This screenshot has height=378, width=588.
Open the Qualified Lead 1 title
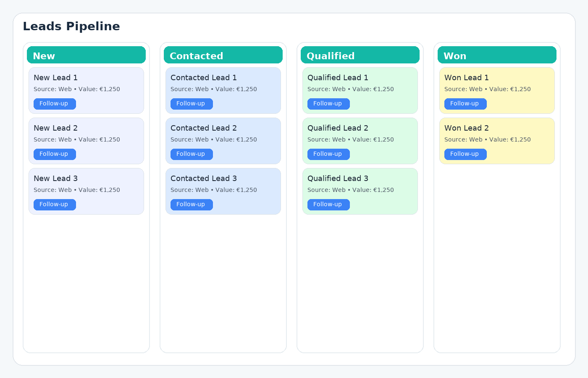pyautogui.click(x=338, y=78)
